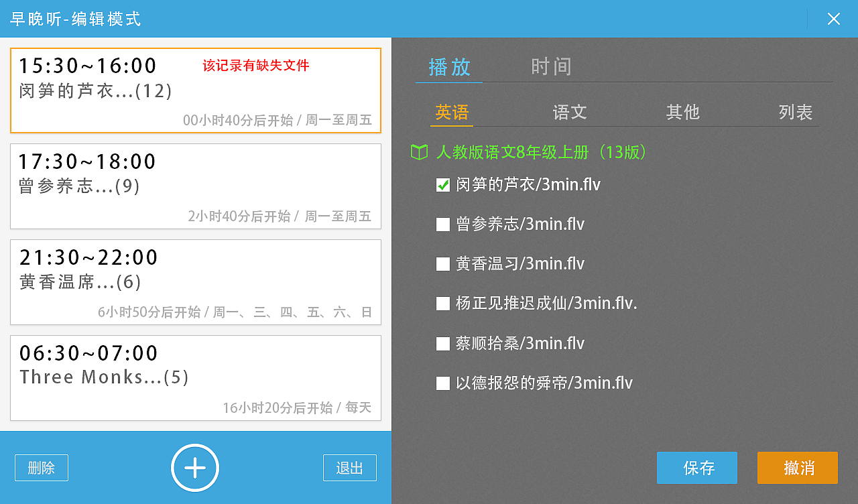The image size is (858, 504).
Task: Click the 删除 button
Action: (x=42, y=468)
